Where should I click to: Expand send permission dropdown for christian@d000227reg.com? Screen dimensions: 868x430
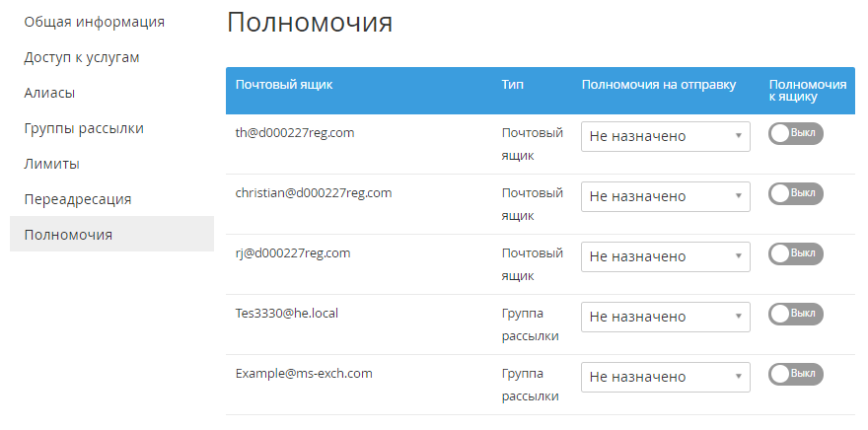click(x=666, y=196)
